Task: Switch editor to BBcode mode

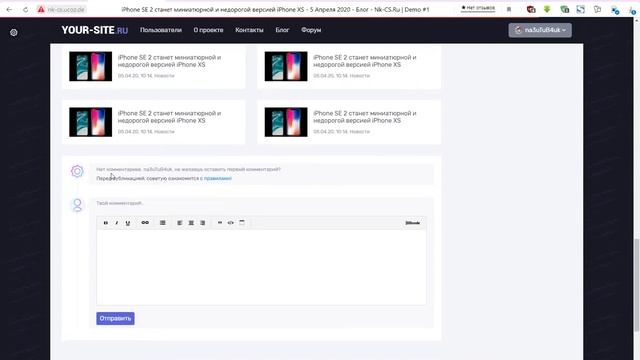Action: pos(413,223)
